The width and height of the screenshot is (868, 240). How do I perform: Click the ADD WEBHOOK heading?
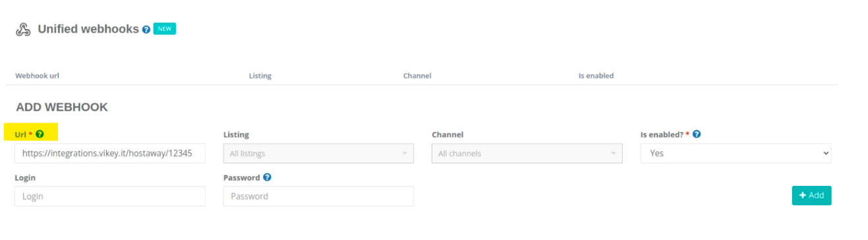[x=62, y=107]
